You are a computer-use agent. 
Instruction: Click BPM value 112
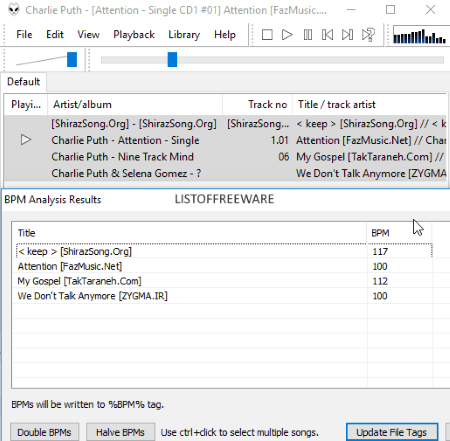[380, 281]
